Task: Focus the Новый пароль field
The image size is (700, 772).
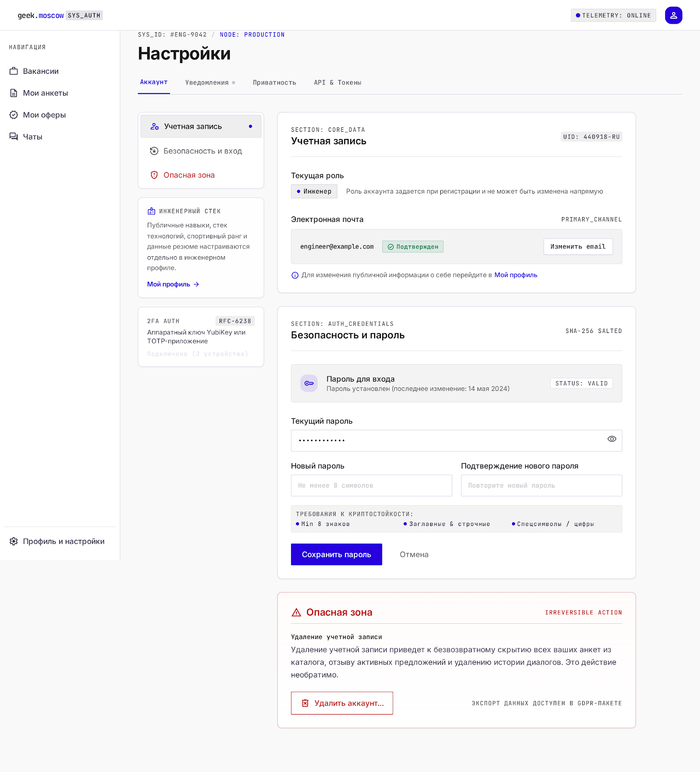Action: (x=371, y=485)
